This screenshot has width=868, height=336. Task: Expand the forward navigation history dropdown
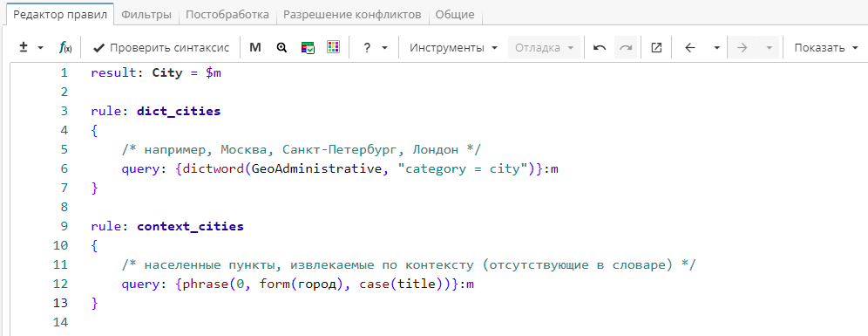769,48
